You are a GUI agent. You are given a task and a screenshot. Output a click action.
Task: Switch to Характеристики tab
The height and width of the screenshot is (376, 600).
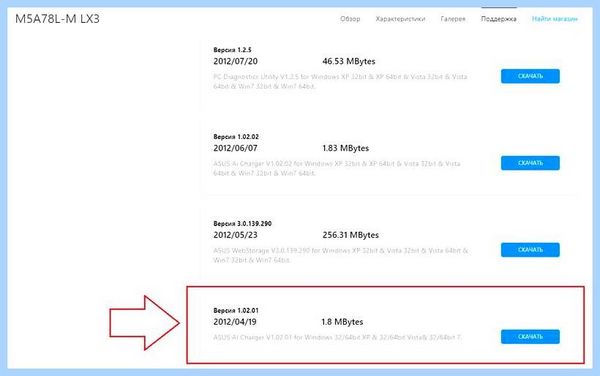[400, 19]
